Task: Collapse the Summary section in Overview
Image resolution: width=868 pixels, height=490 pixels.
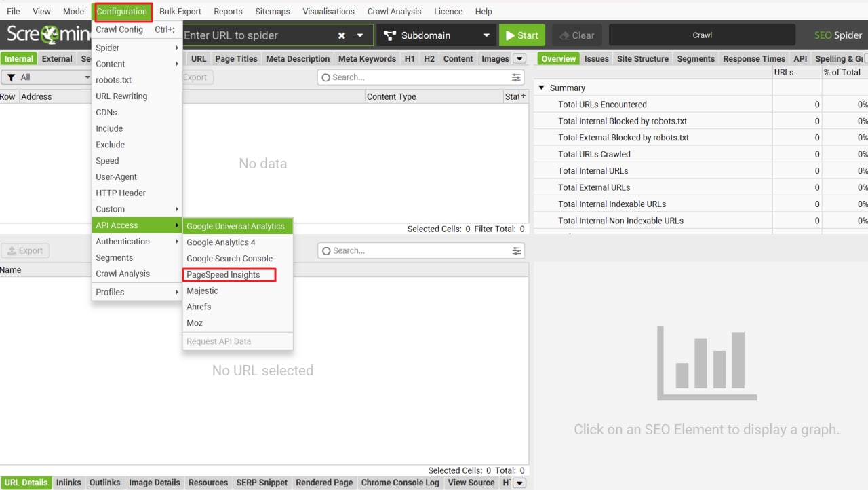Action: [541, 88]
